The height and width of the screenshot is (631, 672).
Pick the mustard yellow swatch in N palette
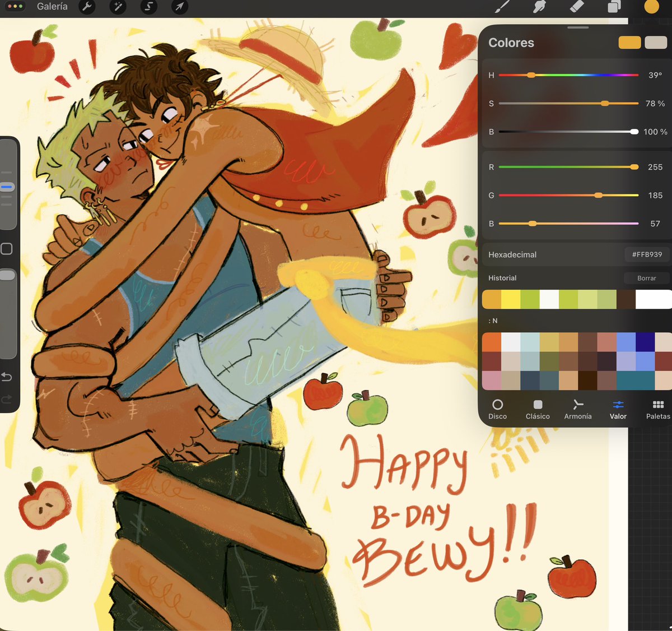(549, 342)
